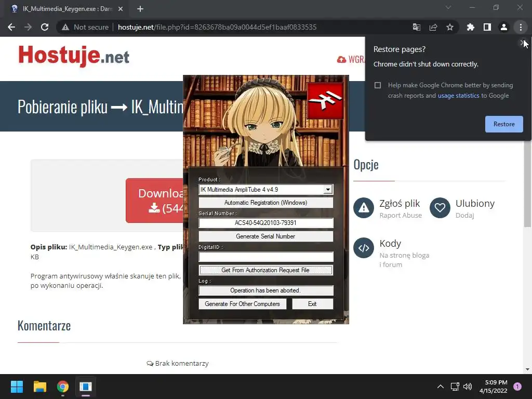Open the Product dropdown in keygen

(328, 190)
